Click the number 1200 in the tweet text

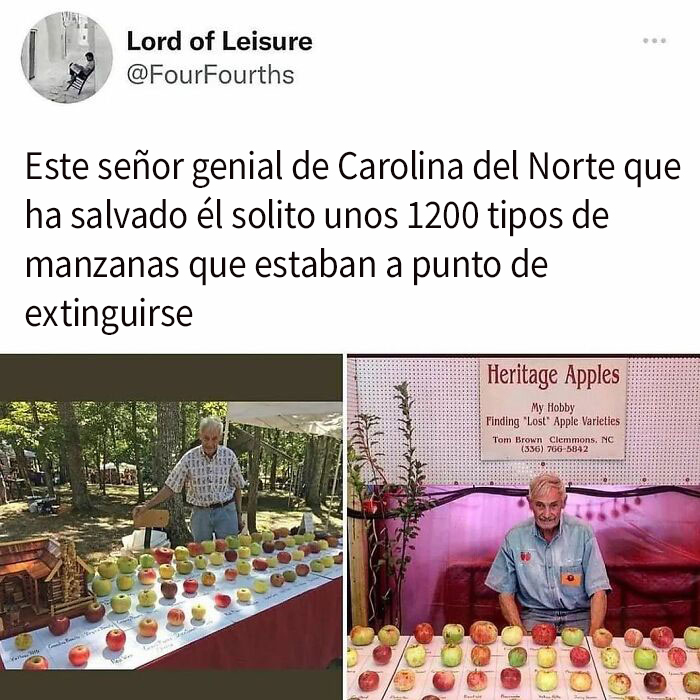coord(442,215)
